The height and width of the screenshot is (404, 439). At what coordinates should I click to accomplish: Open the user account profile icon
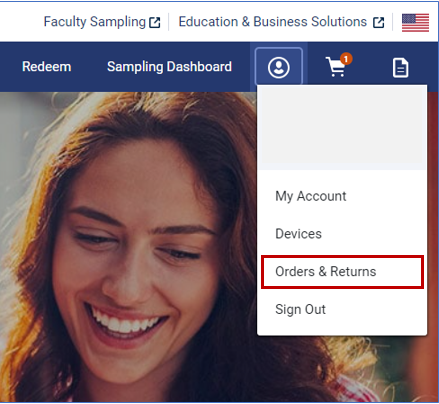pos(279,67)
